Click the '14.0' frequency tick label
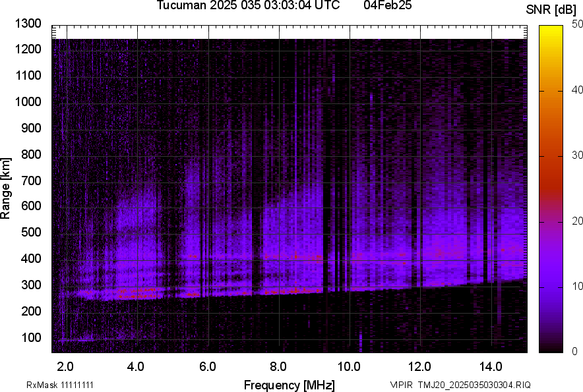Screen dimensions: 583x392 point(491,367)
